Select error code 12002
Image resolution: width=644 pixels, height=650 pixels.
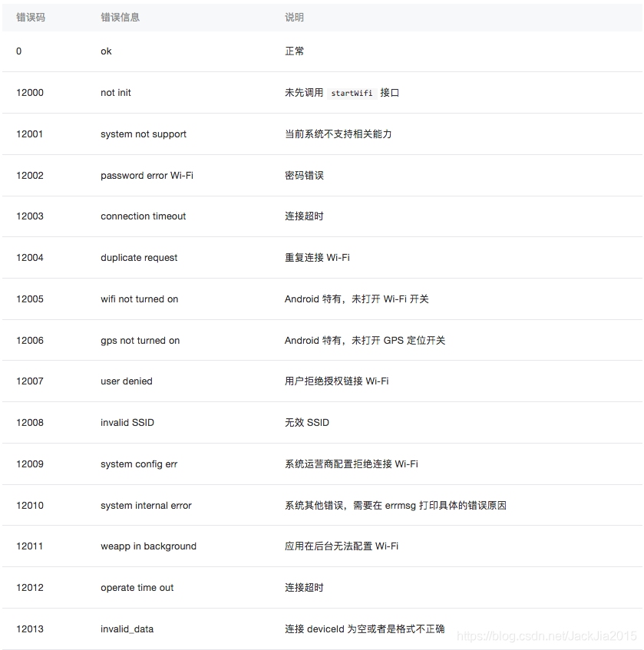[x=30, y=176]
